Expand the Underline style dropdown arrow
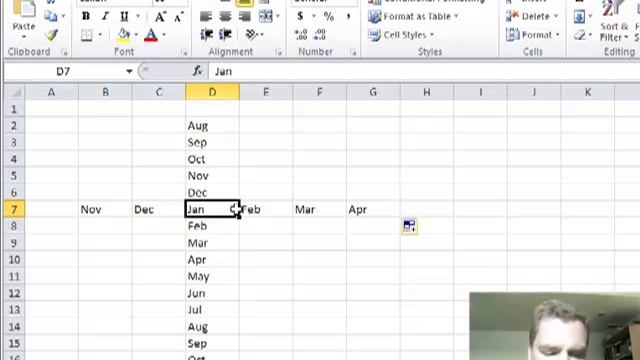This screenshot has height=360, width=640. [x=138, y=16]
